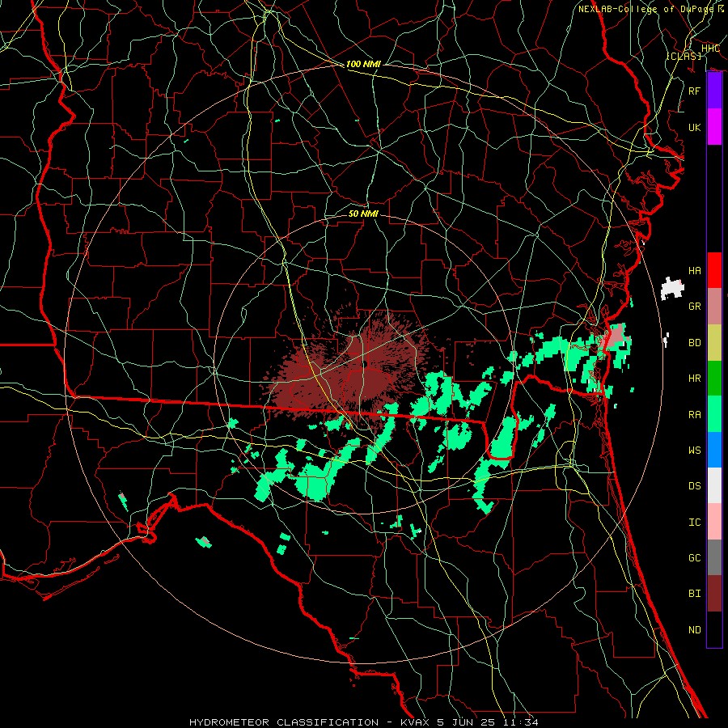Click the 'RA' legend label
Image resolution: width=728 pixels, height=728 pixels.
tap(694, 414)
